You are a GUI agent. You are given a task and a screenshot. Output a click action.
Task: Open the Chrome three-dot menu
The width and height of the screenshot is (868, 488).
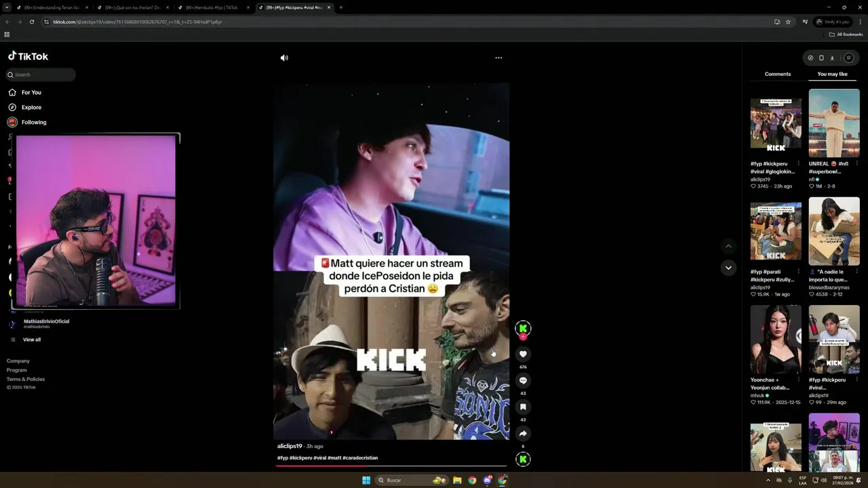[x=860, y=22]
